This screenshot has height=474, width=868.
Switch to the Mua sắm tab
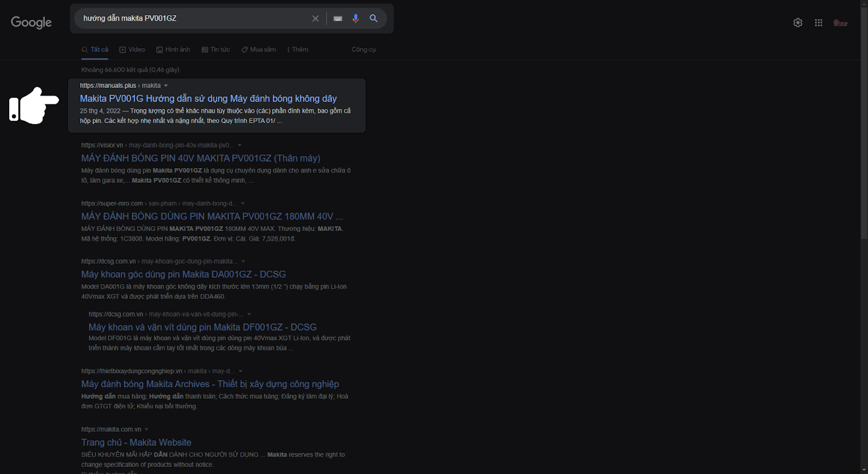pyautogui.click(x=259, y=49)
